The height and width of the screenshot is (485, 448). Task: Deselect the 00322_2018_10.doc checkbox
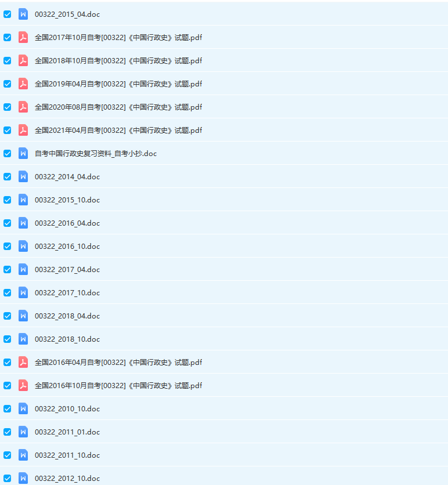8,339
